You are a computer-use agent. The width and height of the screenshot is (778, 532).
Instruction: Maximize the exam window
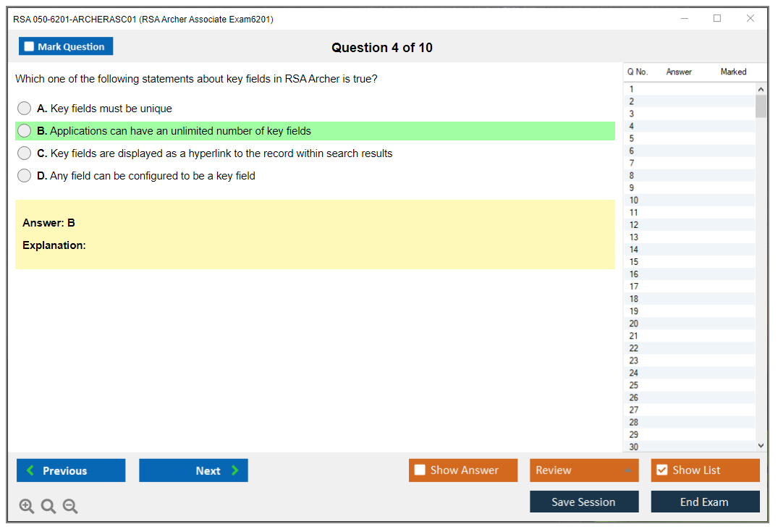tap(717, 19)
